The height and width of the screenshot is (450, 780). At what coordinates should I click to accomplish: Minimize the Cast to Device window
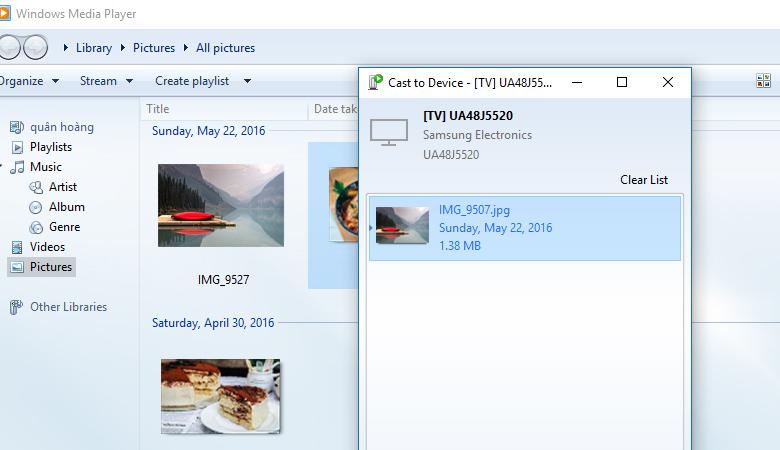point(577,82)
